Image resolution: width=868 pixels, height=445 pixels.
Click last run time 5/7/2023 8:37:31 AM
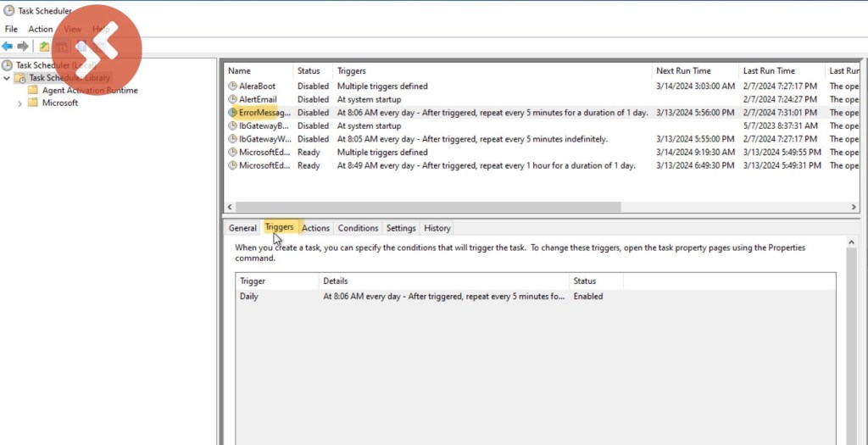click(780, 125)
